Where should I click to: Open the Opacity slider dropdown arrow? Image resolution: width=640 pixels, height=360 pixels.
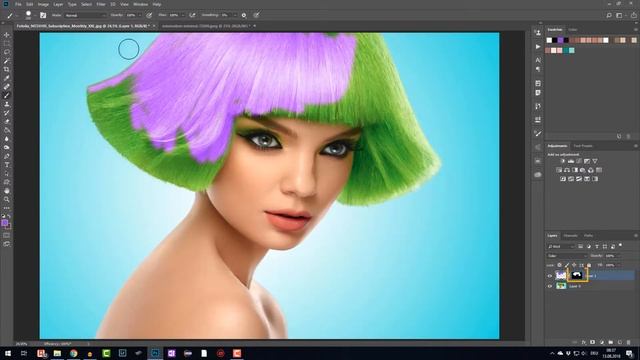[x=140, y=15]
